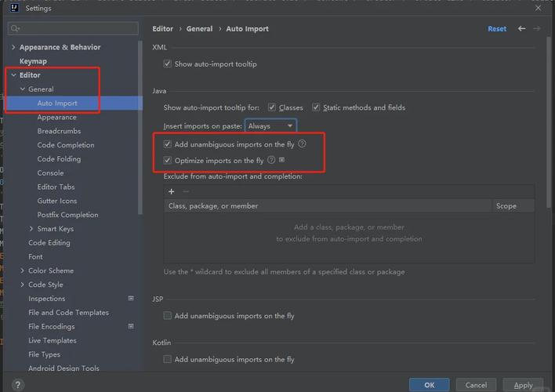Click the help icon beside Optimize imports
555x392 pixels.
[x=271, y=160]
